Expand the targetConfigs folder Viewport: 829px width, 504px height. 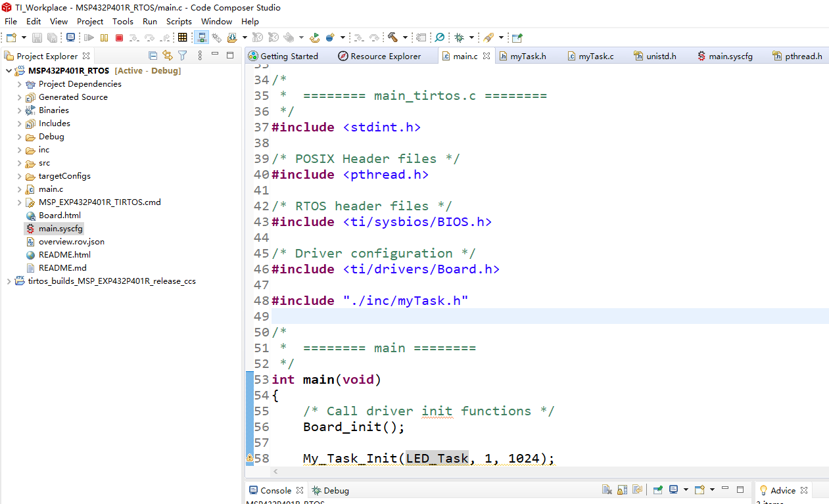[x=20, y=176]
